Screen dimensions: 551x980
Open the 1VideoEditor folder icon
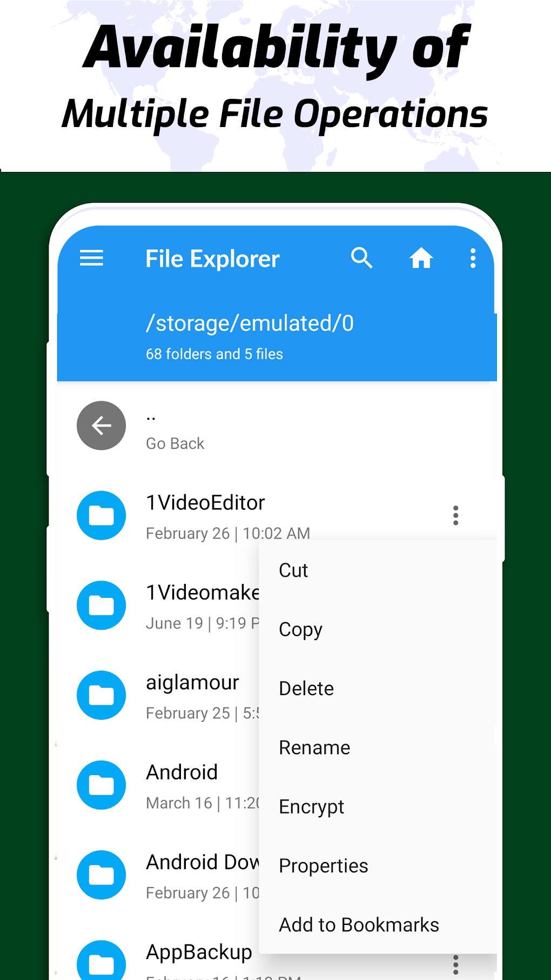coord(102,515)
